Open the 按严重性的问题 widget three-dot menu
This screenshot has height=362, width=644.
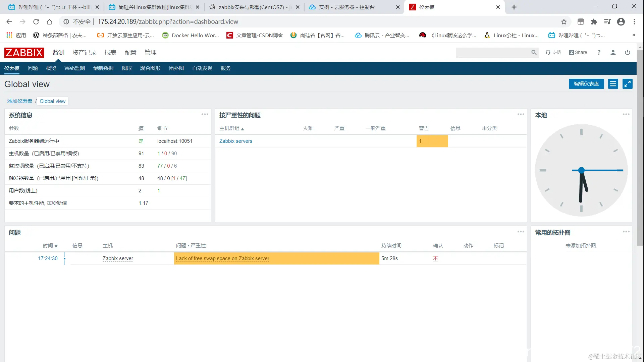point(521,114)
